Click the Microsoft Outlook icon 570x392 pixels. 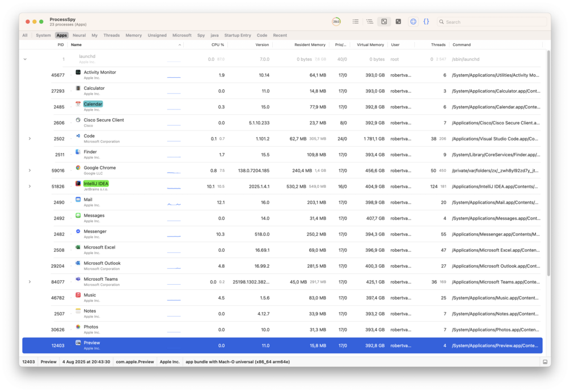(78, 263)
